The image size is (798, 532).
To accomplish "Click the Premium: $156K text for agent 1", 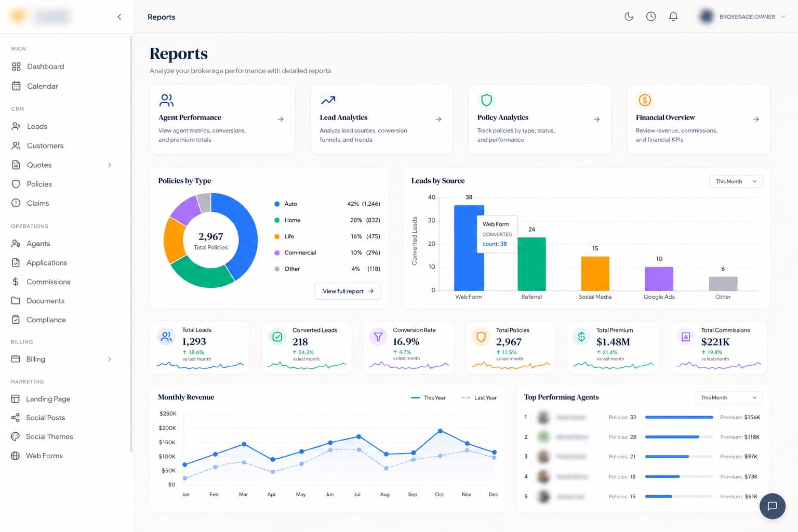I will pos(740,417).
